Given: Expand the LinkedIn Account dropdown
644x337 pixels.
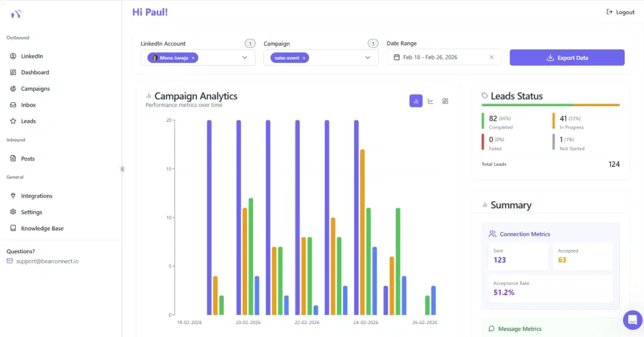Looking at the screenshot, I should [245, 57].
